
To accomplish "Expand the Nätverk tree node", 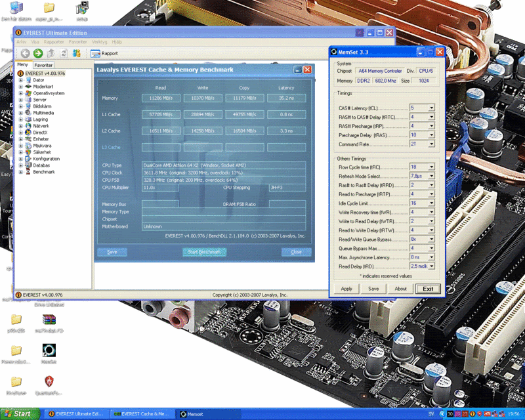I will pyautogui.click(x=20, y=126).
